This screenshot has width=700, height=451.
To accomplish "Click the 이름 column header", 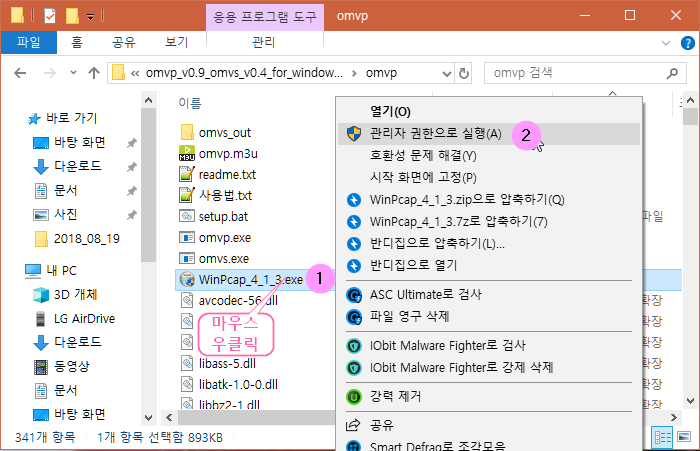I will point(190,103).
